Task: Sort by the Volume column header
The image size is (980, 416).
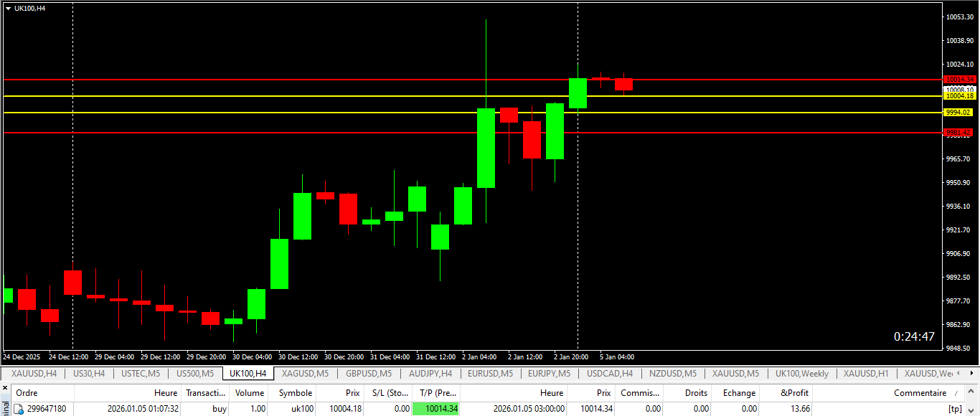Action: [x=250, y=393]
